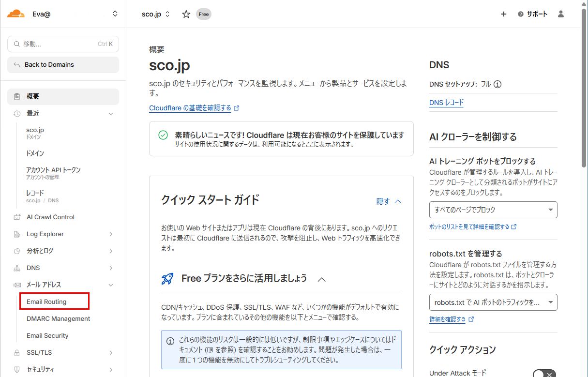Open the account profile icon top right
The height and width of the screenshot is (377, 588).
[560, 14]
